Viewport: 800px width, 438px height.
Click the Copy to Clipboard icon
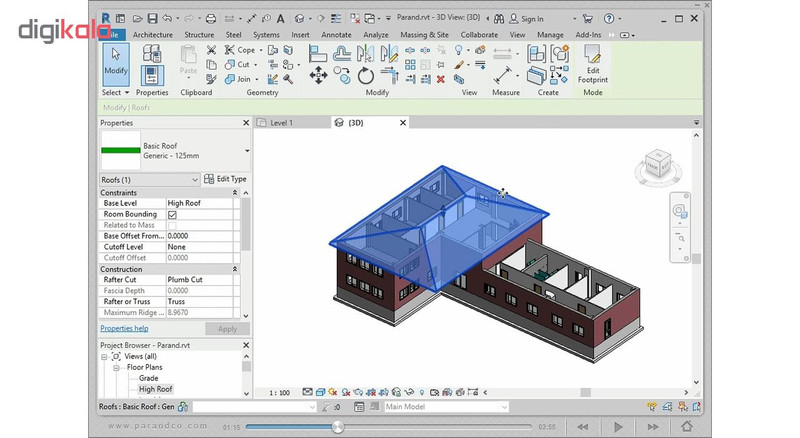click(x=211, y=65)
